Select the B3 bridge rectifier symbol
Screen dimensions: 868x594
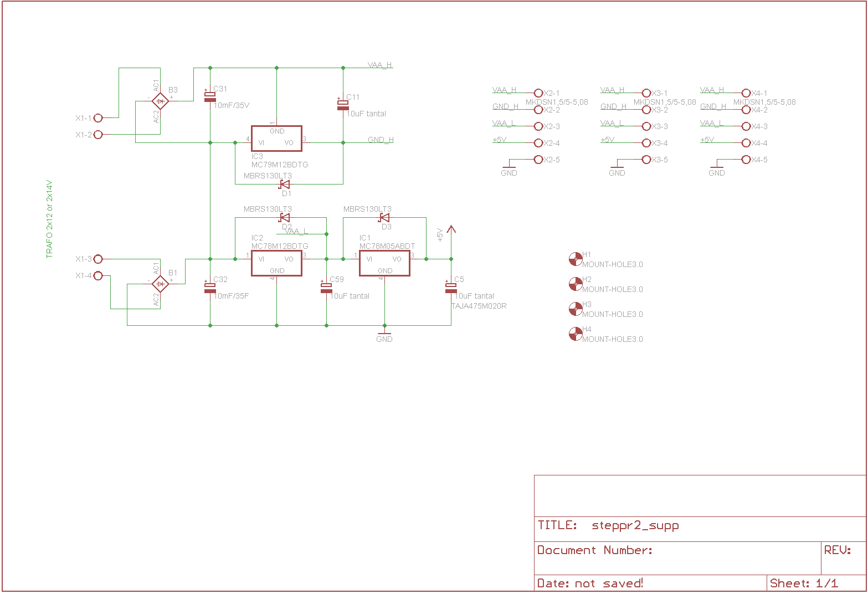click(x=160, y=101)
